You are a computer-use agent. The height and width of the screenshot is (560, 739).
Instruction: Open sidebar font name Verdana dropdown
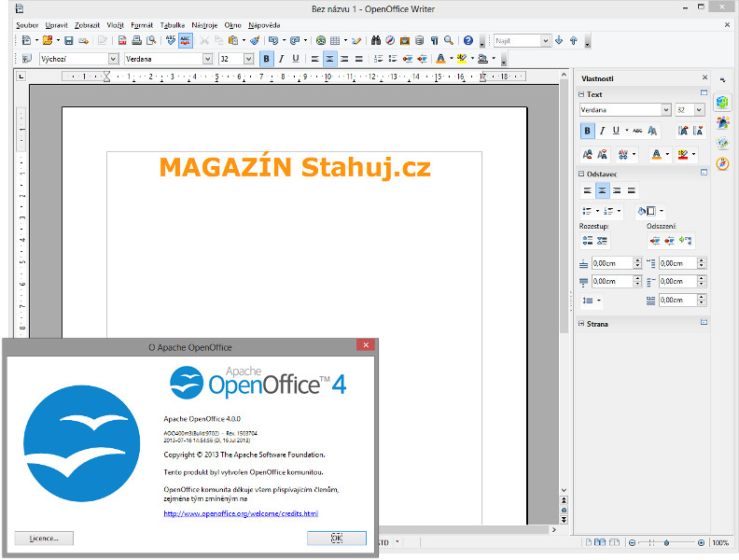(x=665, y=110)
